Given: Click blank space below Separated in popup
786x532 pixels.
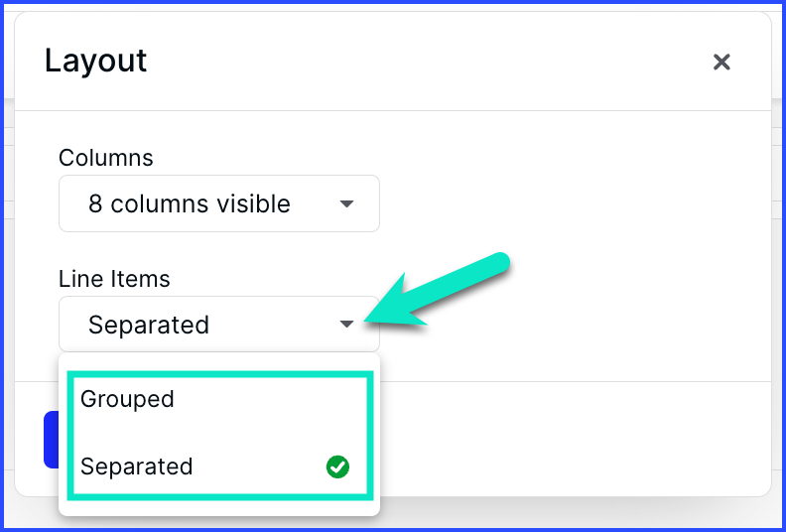Looking at the screenshot, I should point(219,508).
